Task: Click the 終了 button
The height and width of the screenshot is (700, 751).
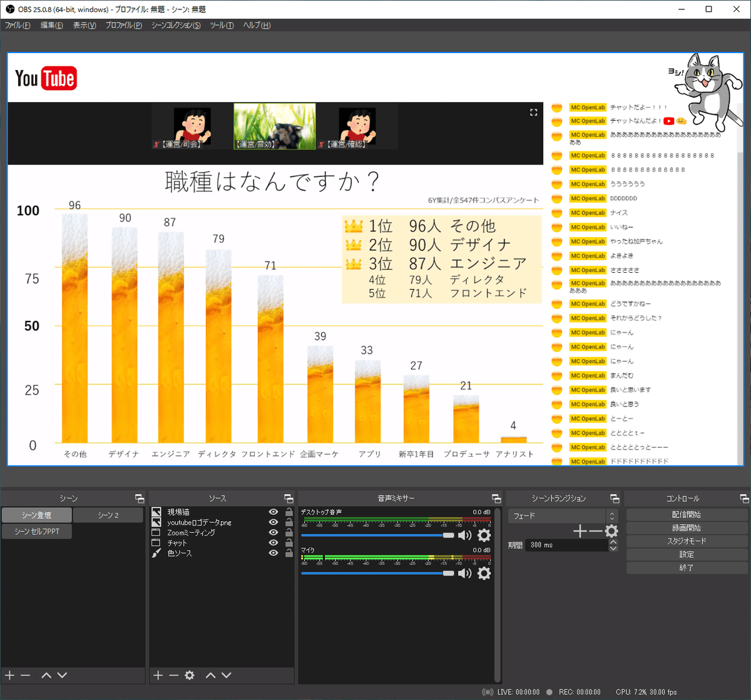Action: tap(686, 568)
